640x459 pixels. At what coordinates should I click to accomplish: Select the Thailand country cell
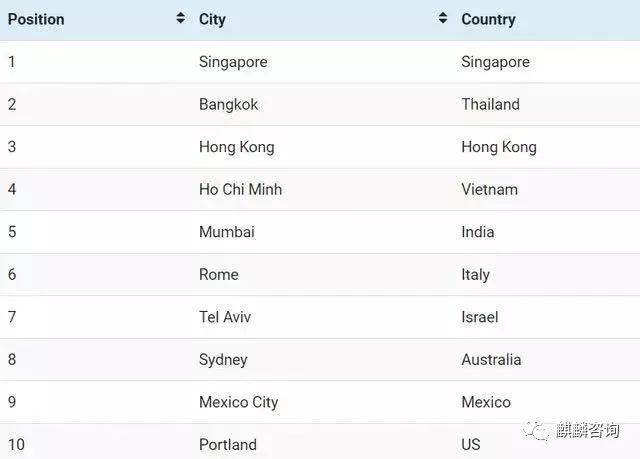pyautogui.click(x=490, y=104)
